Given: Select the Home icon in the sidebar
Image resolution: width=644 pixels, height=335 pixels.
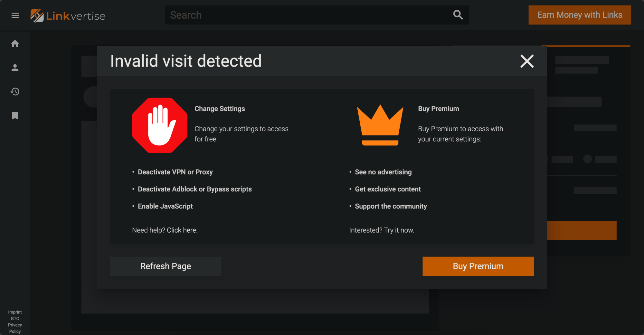Looking at the screenshot, I should click(x=15, y=44).
